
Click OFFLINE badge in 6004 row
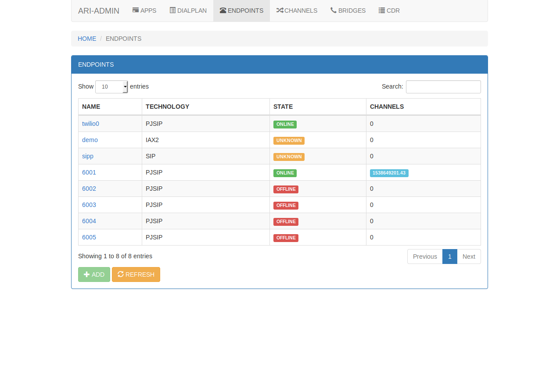(x=286, y=222)
